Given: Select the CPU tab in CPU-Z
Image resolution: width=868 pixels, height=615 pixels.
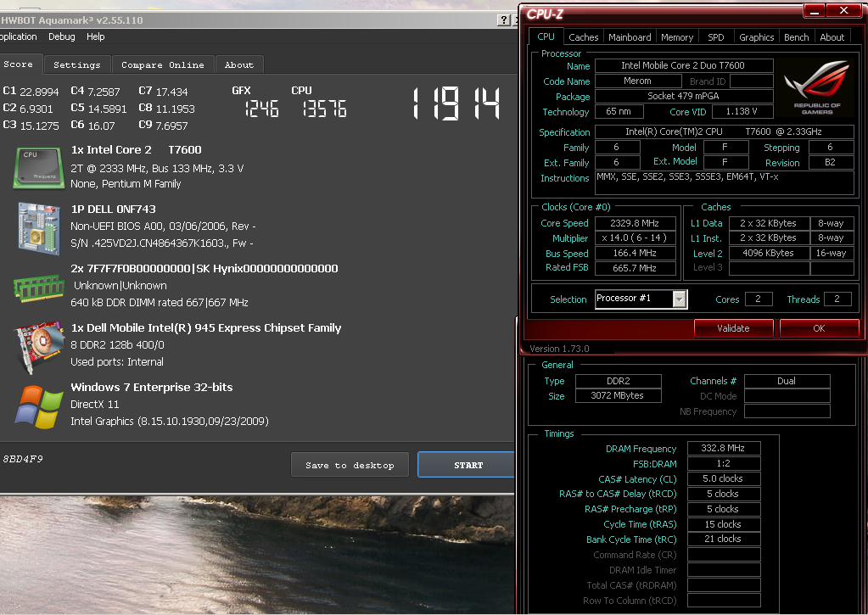Looking at the screenshot, I should [x=546, y=36].
